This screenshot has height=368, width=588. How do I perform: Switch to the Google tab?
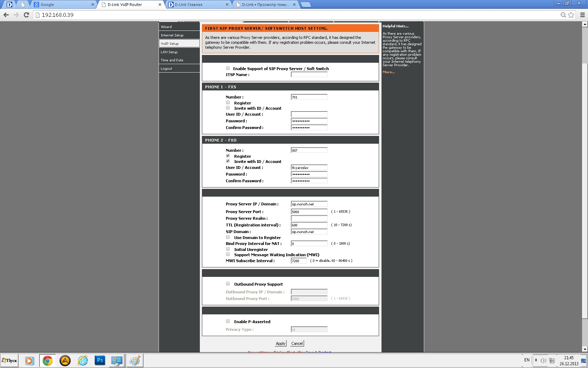pyautogui.click(x=63, y=5)
